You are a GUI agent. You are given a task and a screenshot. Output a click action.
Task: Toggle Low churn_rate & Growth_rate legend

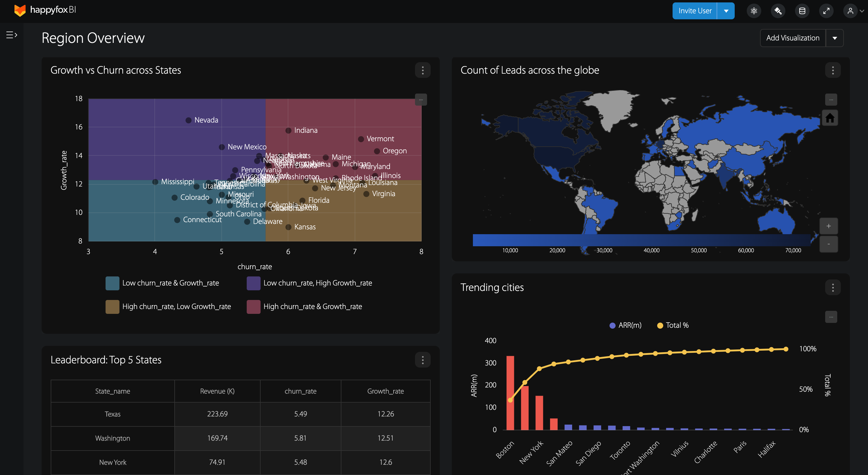click(x=162, y=283)
